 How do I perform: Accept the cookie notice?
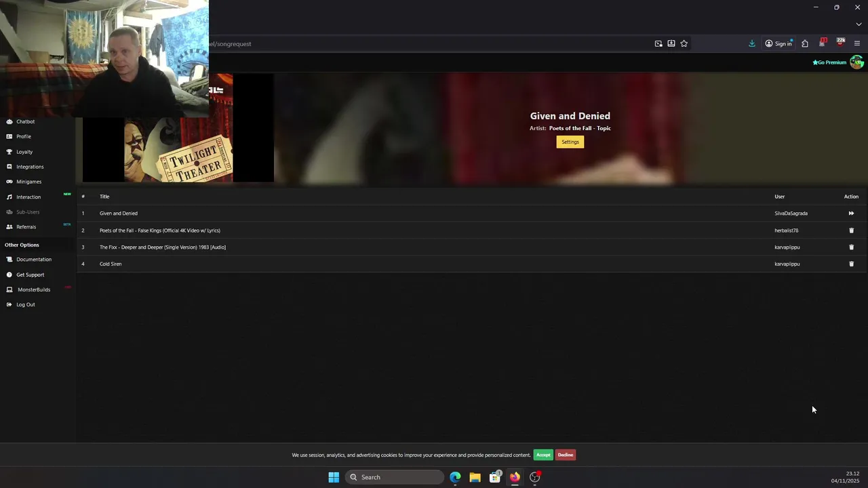[543, 455]
